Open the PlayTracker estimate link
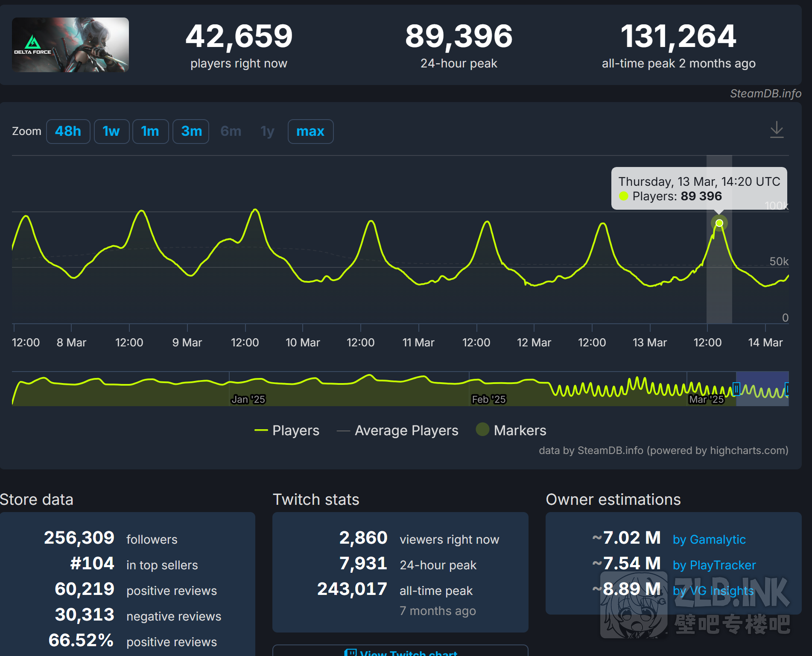 click(714, 565)
